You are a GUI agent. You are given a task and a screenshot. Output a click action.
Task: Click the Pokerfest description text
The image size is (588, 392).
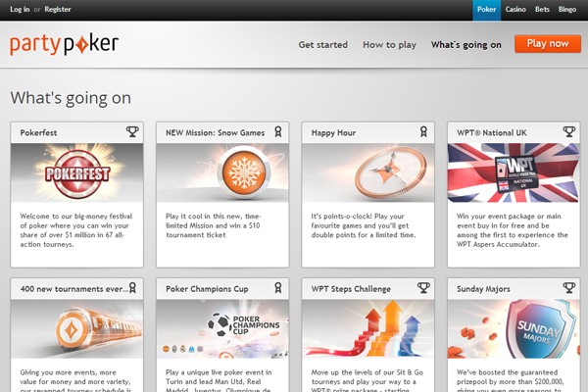pos(76,230)
